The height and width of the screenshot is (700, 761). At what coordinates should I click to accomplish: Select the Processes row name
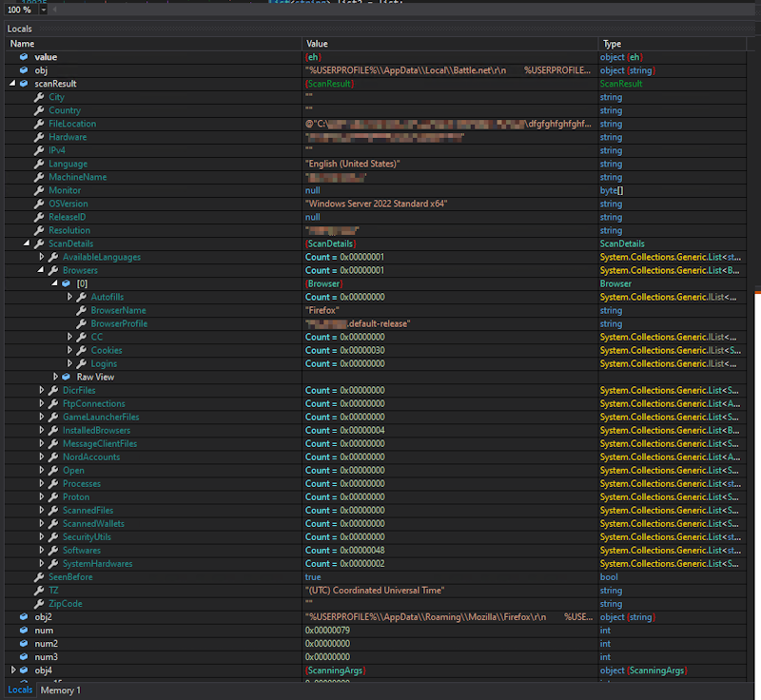coord(82,484)
